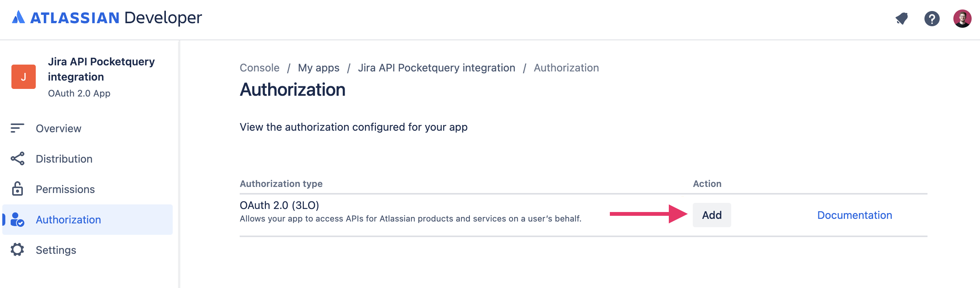This screenshot has width=980, height=288.
Task: Navigate to My apps breadcrumb
Action: tap(319, 68)
